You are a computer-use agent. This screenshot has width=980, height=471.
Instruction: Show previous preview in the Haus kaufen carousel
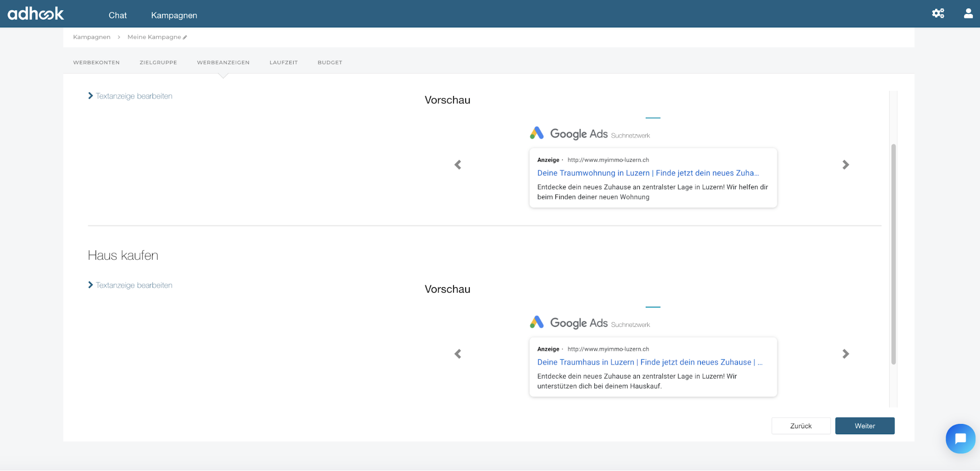pyautogui.click(x=458, y=354)
